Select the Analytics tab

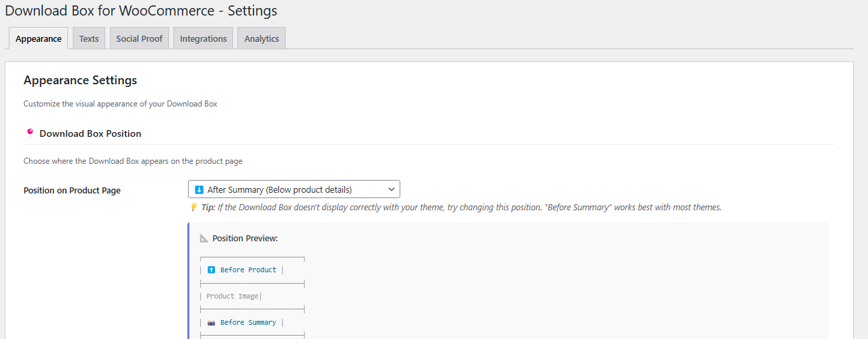tap(261, 38)
